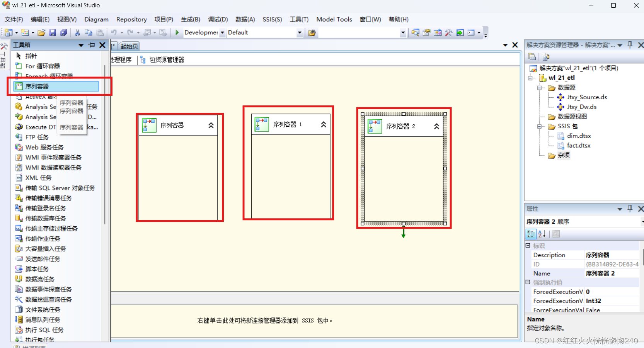The height and width of the screenshot is (348, 644).
Task: Click the Add New Item toolbar icon
Action: [26, 33]
